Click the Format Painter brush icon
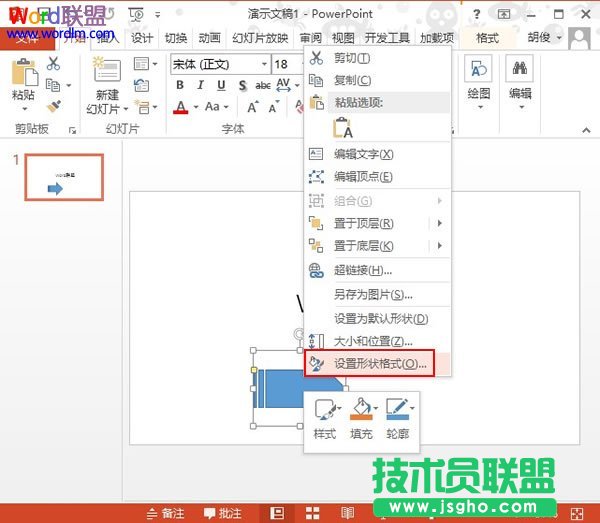The image size is (600, 523). (54, 106)
